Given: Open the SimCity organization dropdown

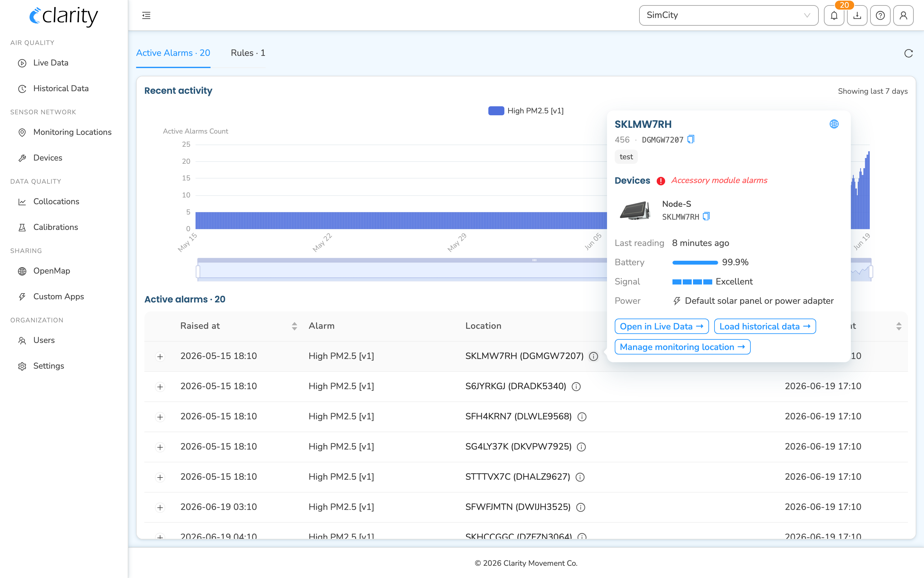Looking at the screenshot, I should (729, 15).
